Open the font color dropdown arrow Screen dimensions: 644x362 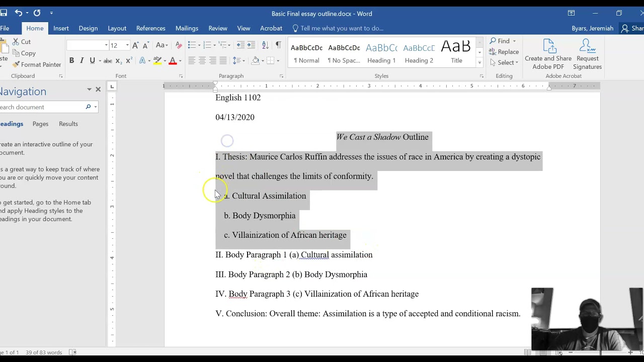[180, 61]
